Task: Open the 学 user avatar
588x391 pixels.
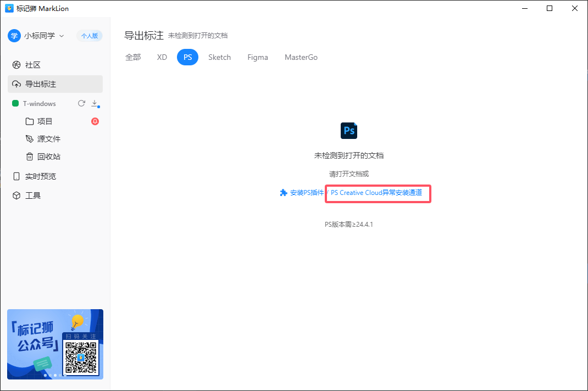Action: tap(14, 36)
